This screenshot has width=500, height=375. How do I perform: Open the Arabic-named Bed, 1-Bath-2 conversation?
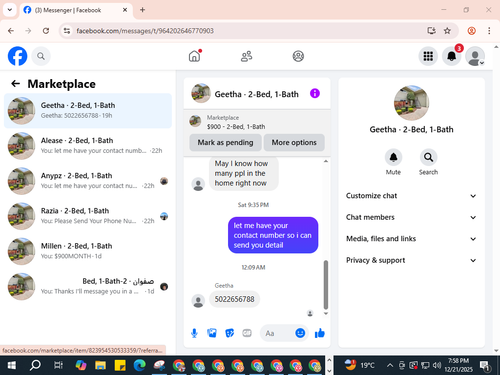pyautogui.click(x=88, y=286)
